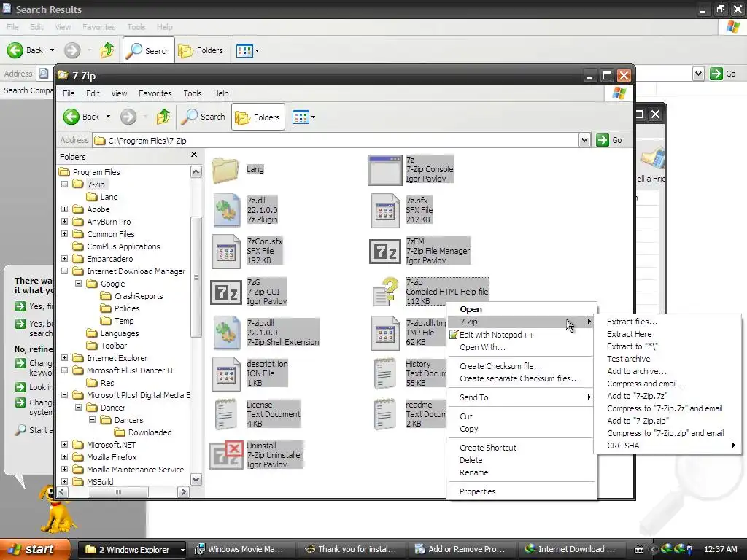The height and width of the screenshot is (560, 747).
Task: Click the Up folder icon in 7-Zip window
Action: pyautogui.click(x=163, y=117)
